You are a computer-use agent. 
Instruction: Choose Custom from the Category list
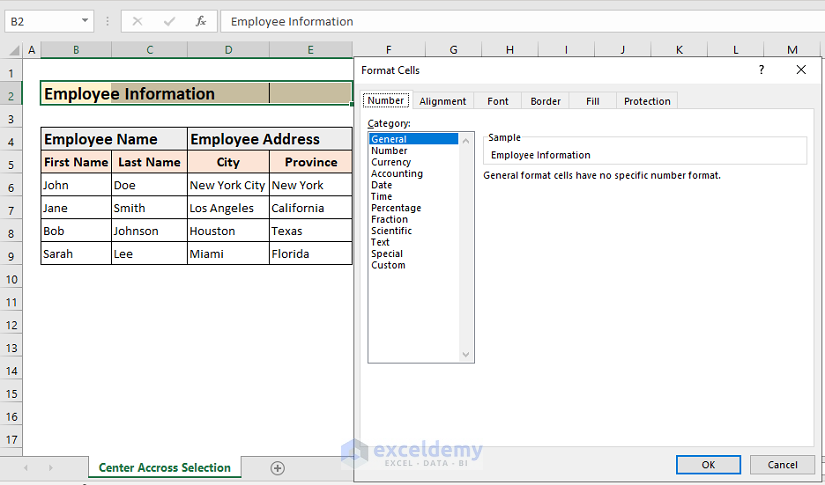[x=388, y=265]
